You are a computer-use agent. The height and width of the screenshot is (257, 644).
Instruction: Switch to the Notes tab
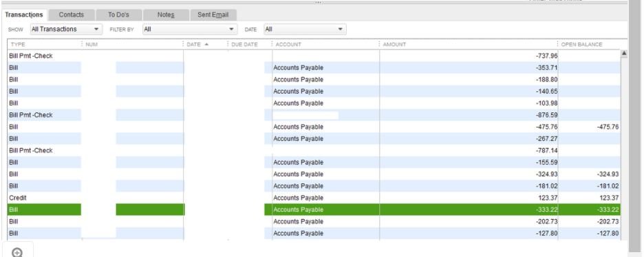[166, 14]
